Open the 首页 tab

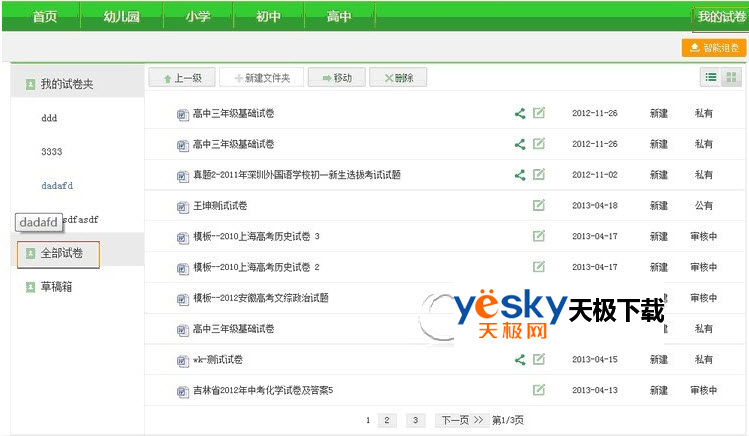44,17
